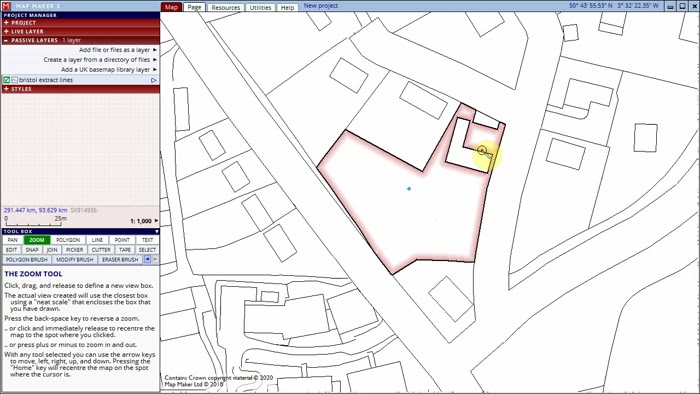Select the TEXT tool
700x394 pixels.
click(147, 240)
